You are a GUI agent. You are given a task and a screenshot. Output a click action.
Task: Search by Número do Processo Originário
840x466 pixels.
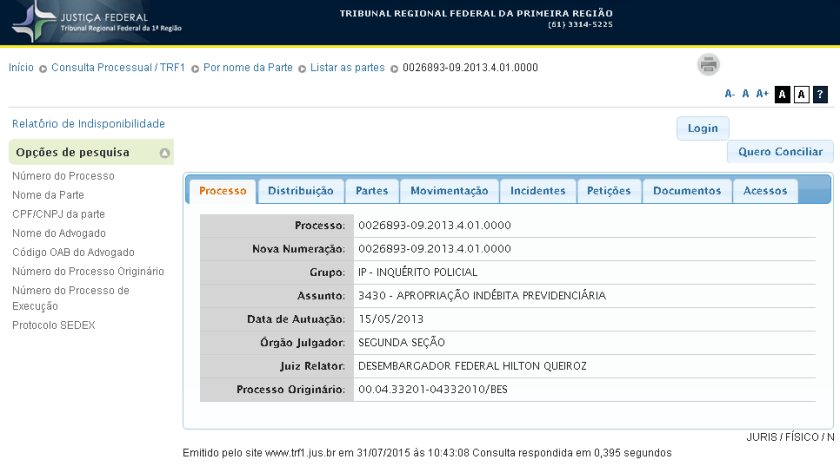click(88, 272)
